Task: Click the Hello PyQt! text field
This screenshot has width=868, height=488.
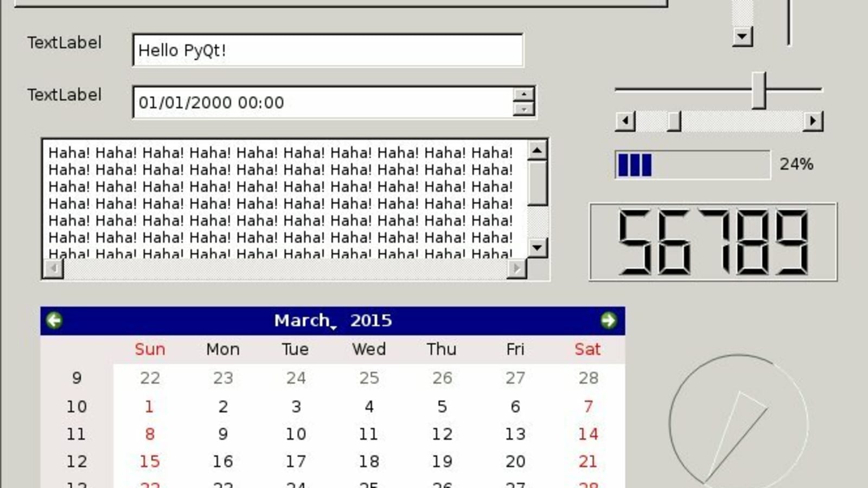Action: click(x=328, y=50)
